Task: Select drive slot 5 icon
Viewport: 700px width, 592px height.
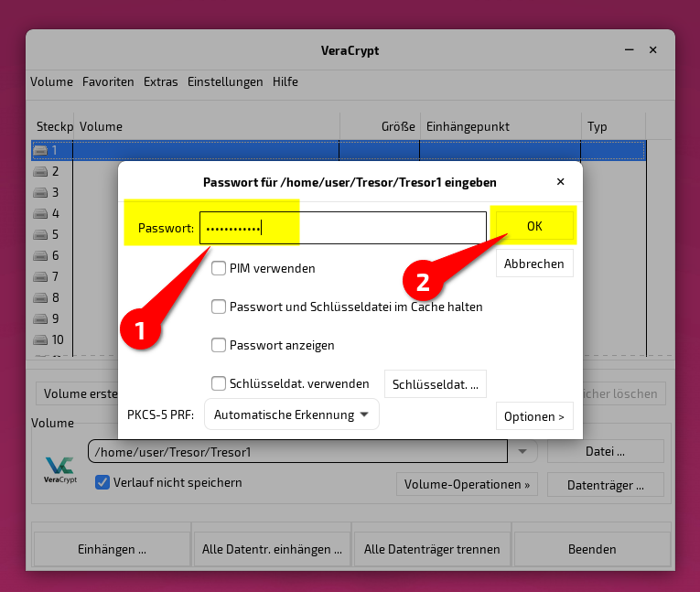Action: [x=40, y=234]
